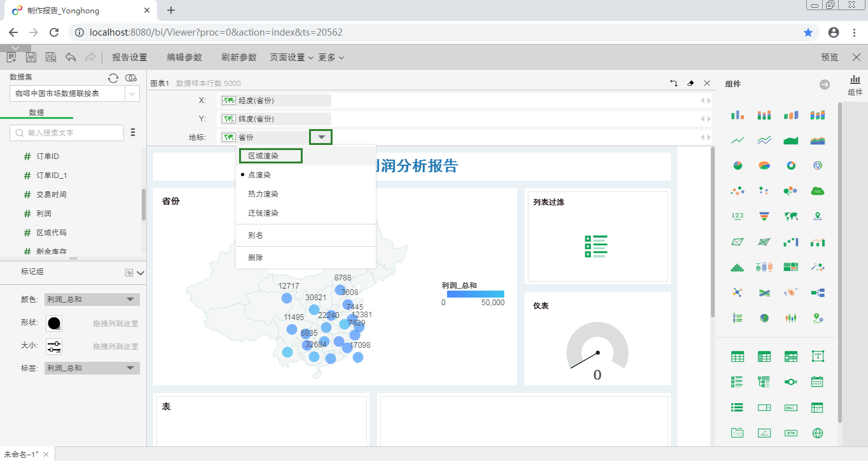This screenshot has width=868, height=461.
Task: Click the 报告设置 menu item
Action: (x=129, y=57)
